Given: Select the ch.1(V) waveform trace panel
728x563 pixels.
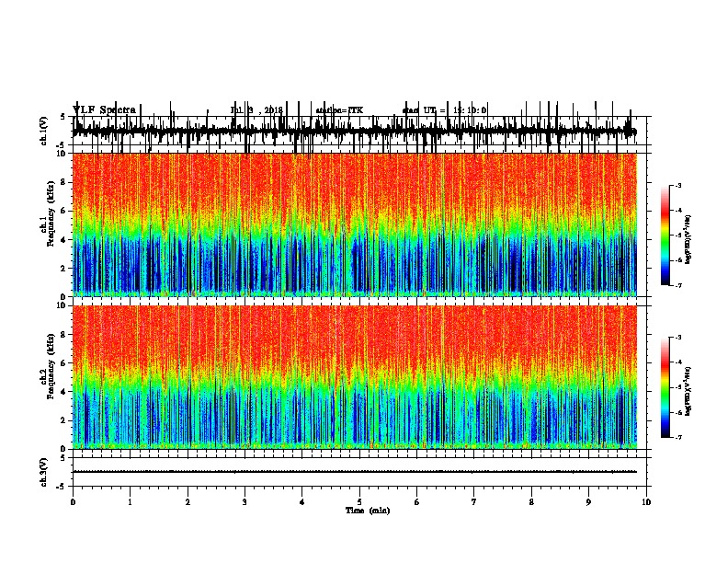Looking at the screenshot, I should tap(359, 131).
